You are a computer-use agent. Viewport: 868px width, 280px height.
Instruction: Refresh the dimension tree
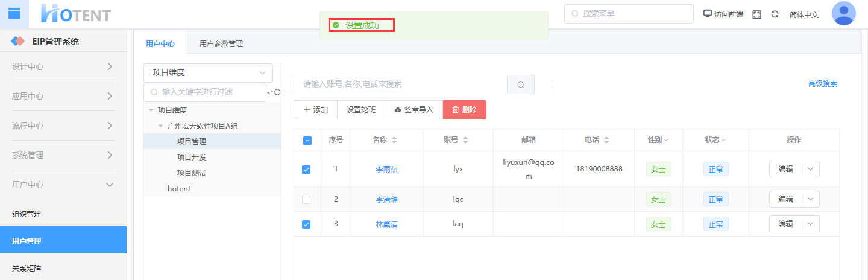(277, 92)
